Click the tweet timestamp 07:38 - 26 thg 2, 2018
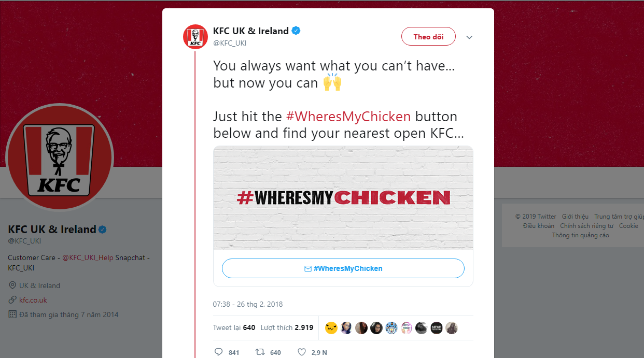This screenshot has height=358, width=644. 248,304
